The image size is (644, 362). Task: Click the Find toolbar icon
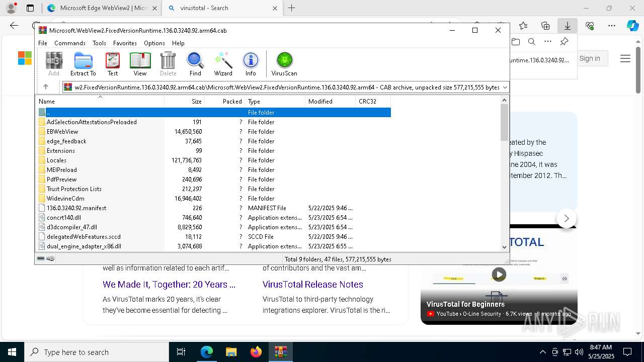195,64
